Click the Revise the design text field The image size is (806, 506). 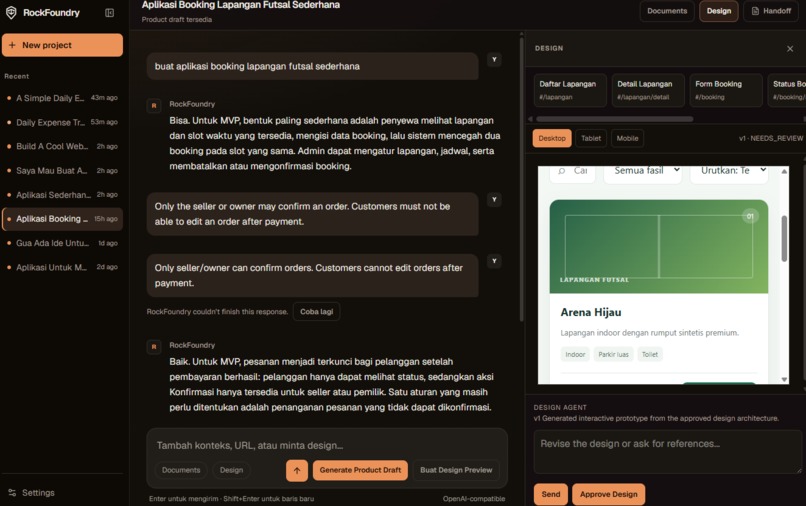click(667, 451)
